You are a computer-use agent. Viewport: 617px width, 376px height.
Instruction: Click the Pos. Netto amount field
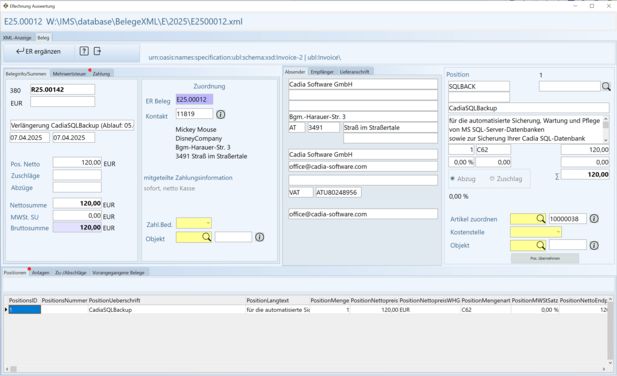pyautogui.click(x=77, y=162)
